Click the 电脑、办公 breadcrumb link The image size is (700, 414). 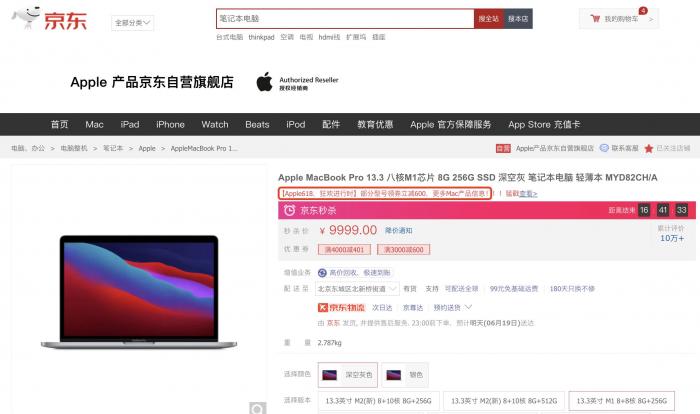coord(28,148)
